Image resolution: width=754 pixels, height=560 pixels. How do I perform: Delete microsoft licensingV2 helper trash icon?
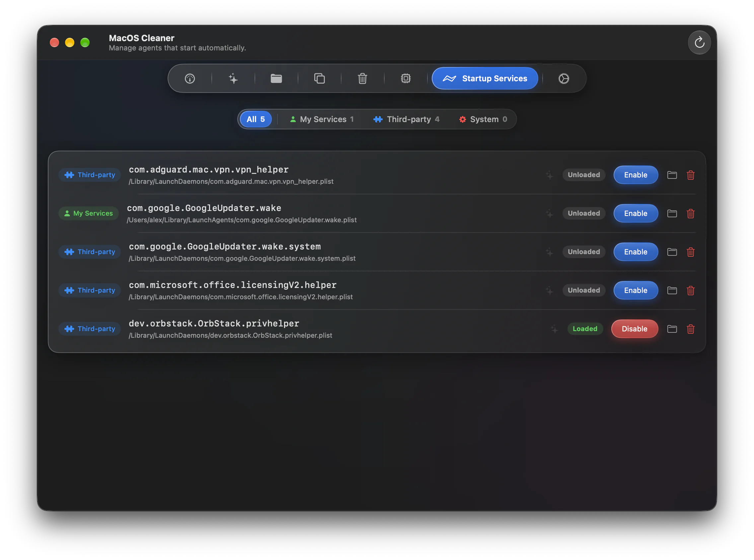(691, 290)
